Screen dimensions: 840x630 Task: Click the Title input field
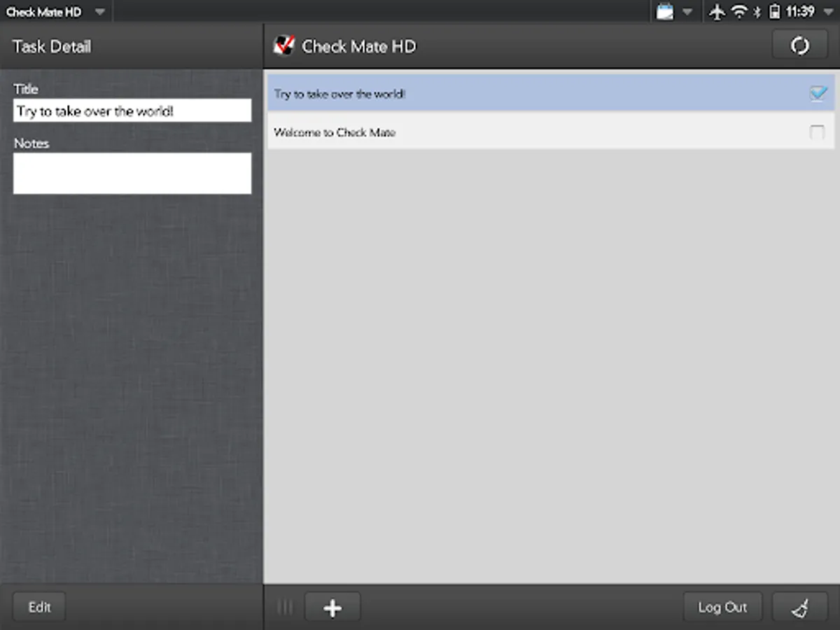[x=132, y=111]
